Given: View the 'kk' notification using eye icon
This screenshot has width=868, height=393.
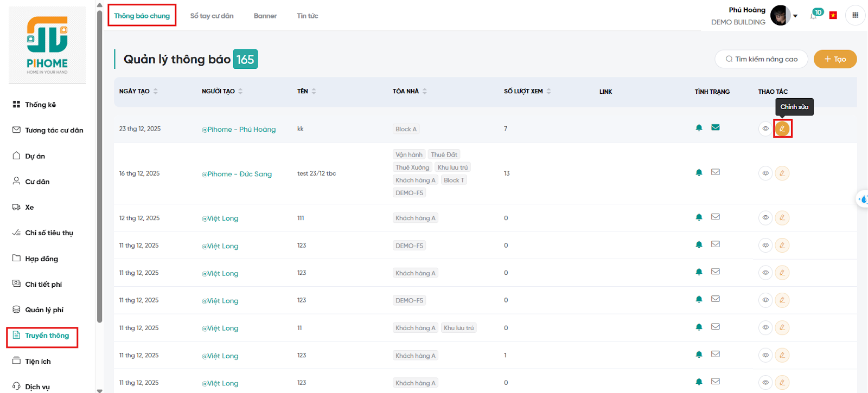Looking at the screenshot, I should click(765, 128).
